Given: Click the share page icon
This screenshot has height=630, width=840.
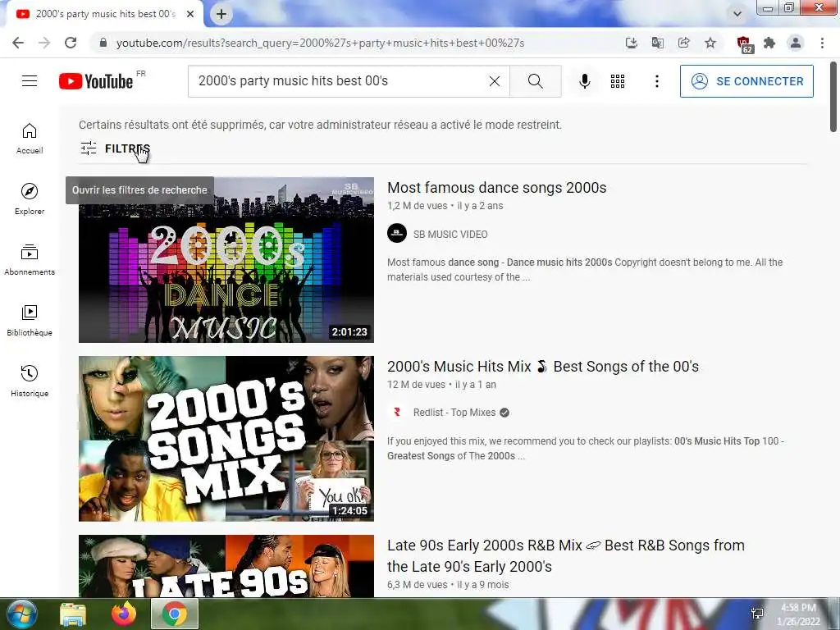Looking at the screenshot, I should (683, 43).
